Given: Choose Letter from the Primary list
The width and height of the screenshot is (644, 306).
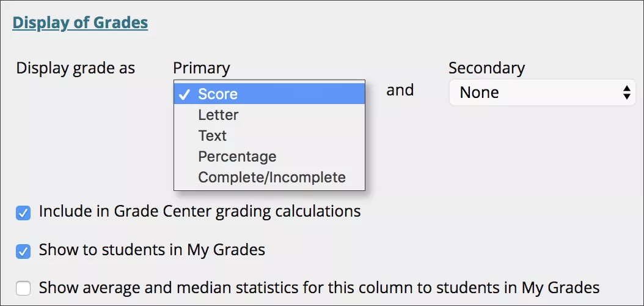Looking at the screenshot, I should tap(218, 115).
